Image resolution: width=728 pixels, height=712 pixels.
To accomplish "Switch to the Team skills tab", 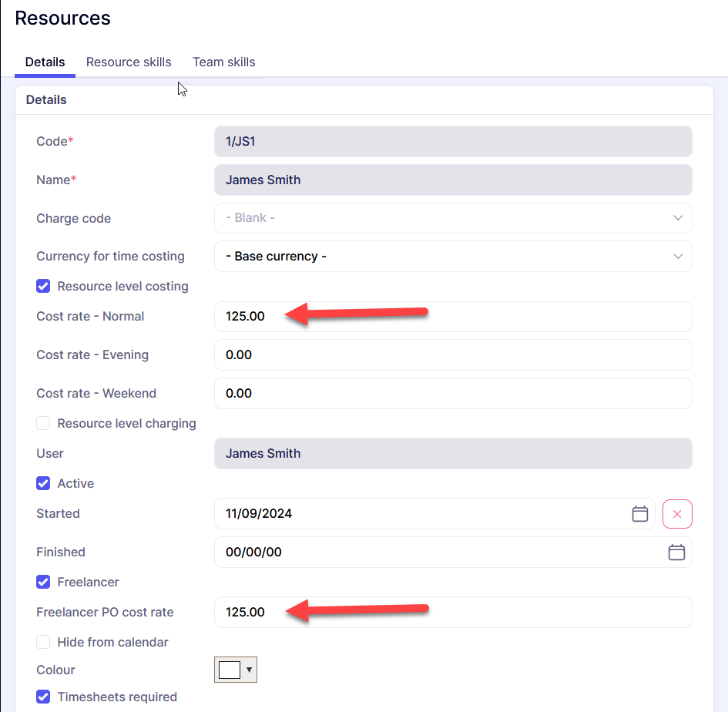I will [223, 62].
